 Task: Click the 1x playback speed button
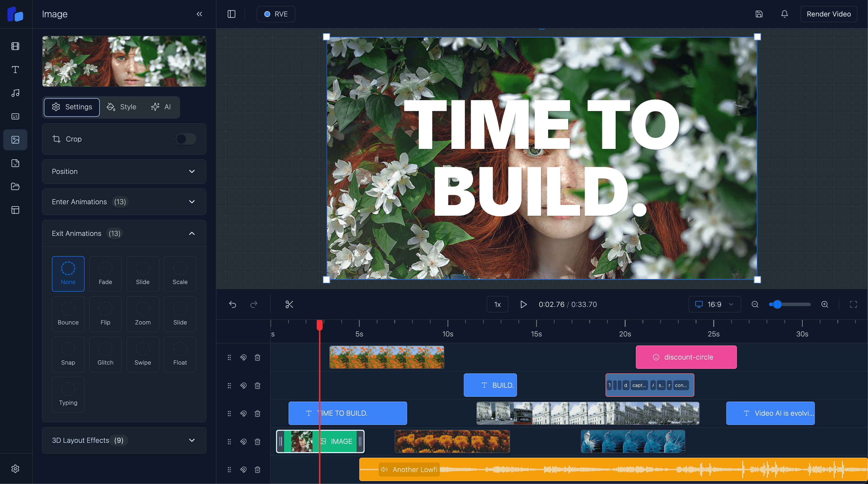(x=497, y=304)
